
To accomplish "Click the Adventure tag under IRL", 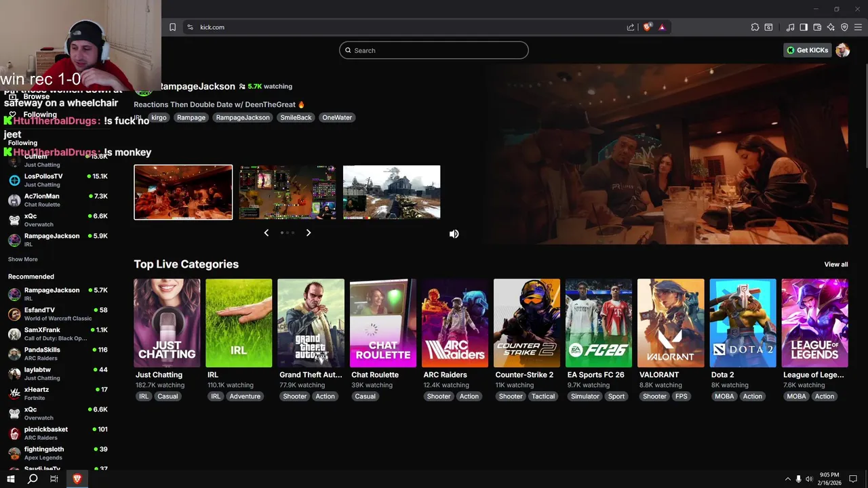I will pyautogui.click(x=245, y=396).
